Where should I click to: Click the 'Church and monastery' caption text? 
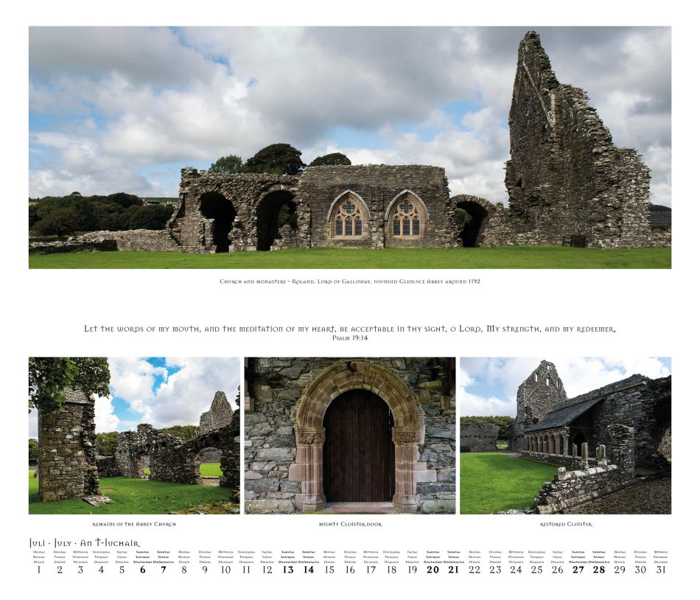(349, 281)
